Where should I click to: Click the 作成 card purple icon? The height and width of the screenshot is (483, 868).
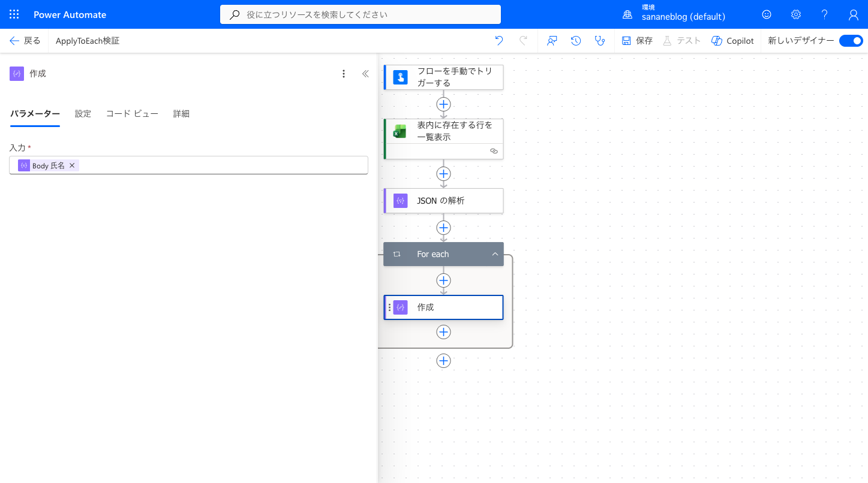click(x=400, y=307)
